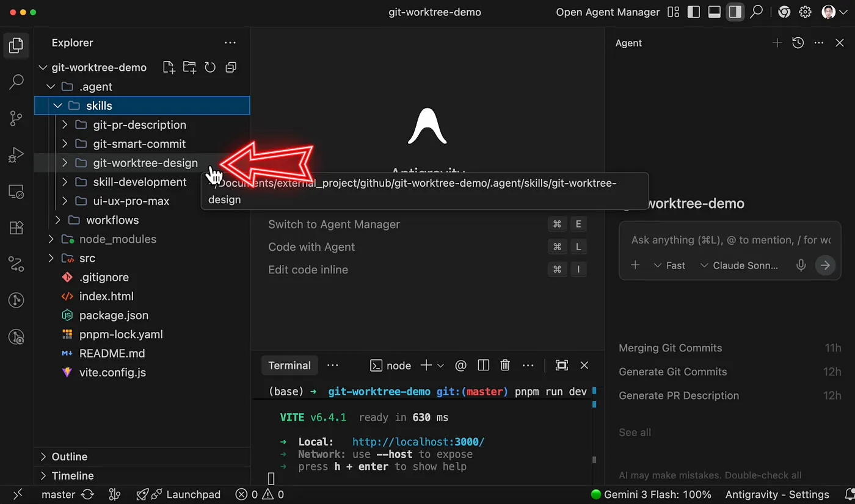Open the Extensions view icon

click(16, 228)
